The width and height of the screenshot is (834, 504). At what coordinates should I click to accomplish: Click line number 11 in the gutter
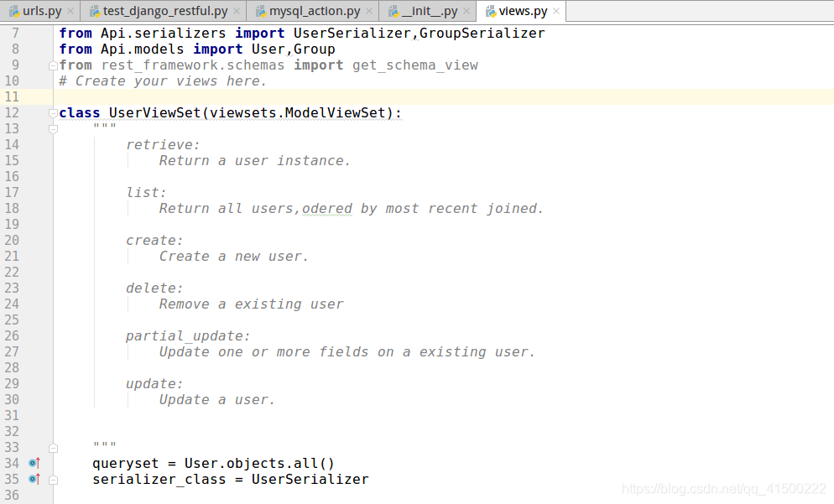coord(12,96)
